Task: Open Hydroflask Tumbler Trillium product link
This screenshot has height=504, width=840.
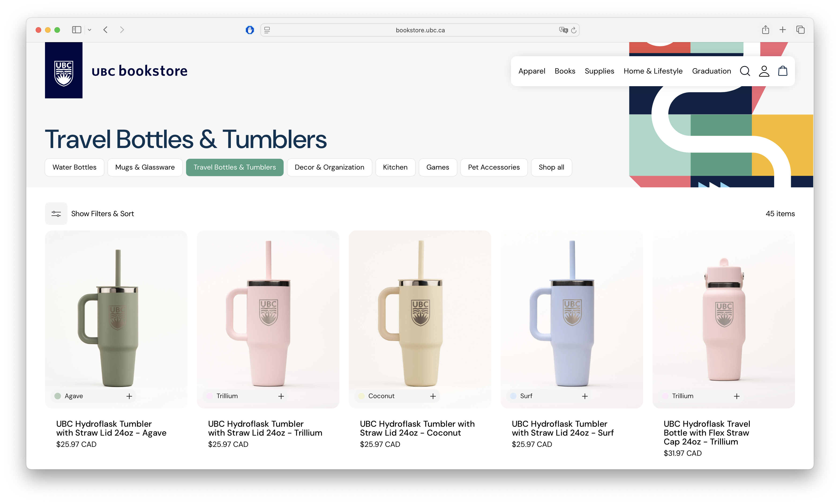Action: click(265, 428)
